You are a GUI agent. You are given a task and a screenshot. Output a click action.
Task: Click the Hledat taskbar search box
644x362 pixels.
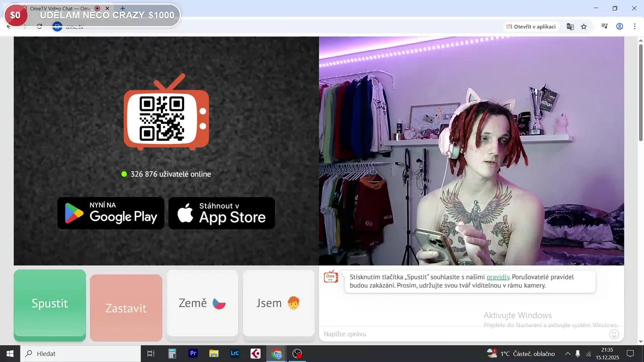pos(80,353)
